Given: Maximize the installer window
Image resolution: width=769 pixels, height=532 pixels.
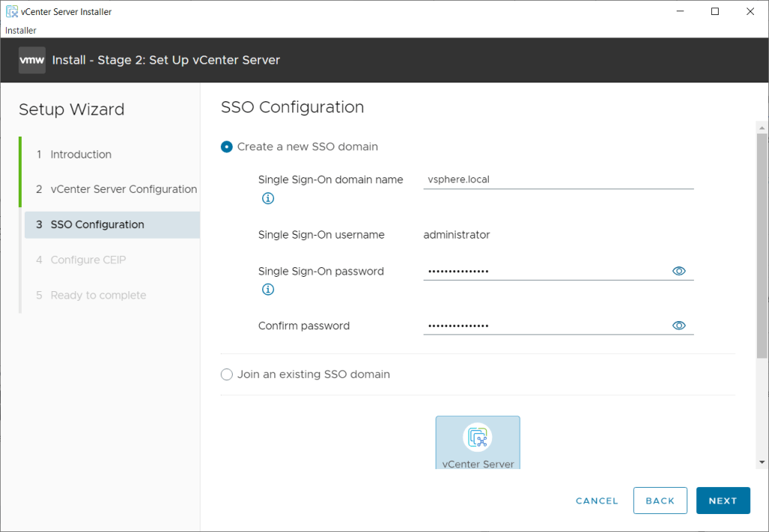Looking at the screenshot, I should tap(715, 11).
